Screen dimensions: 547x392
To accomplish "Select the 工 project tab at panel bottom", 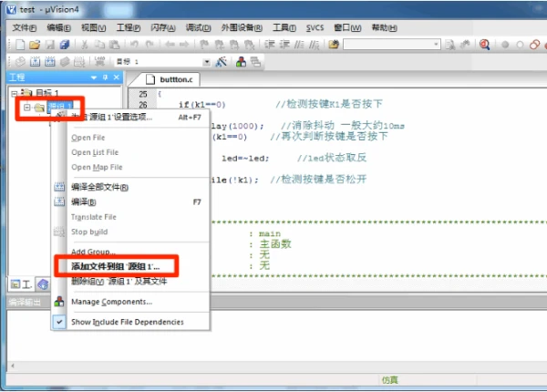I will pyautogui.click(x=21, y=284).
